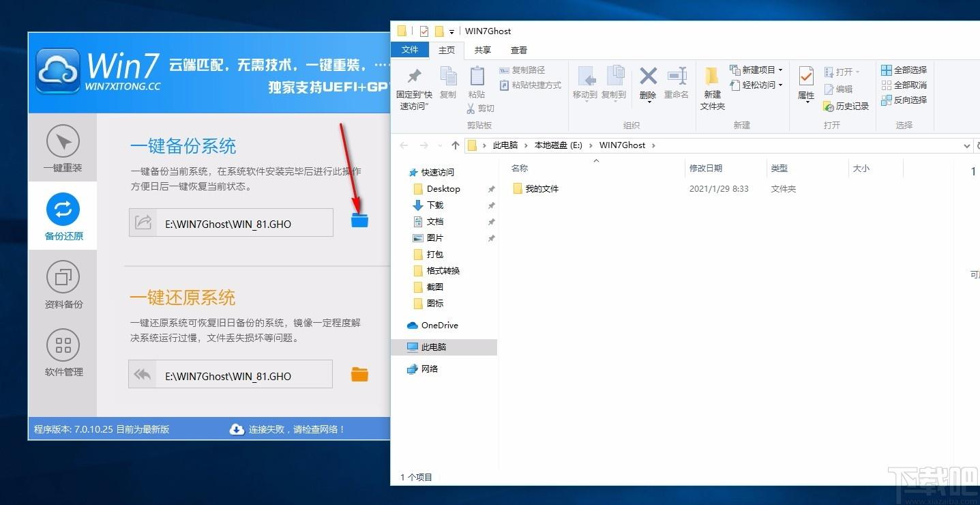This screenshot has height=505, width=980.
Task: Click the Win7 cloud logo
Action: (x=58, y=70)
